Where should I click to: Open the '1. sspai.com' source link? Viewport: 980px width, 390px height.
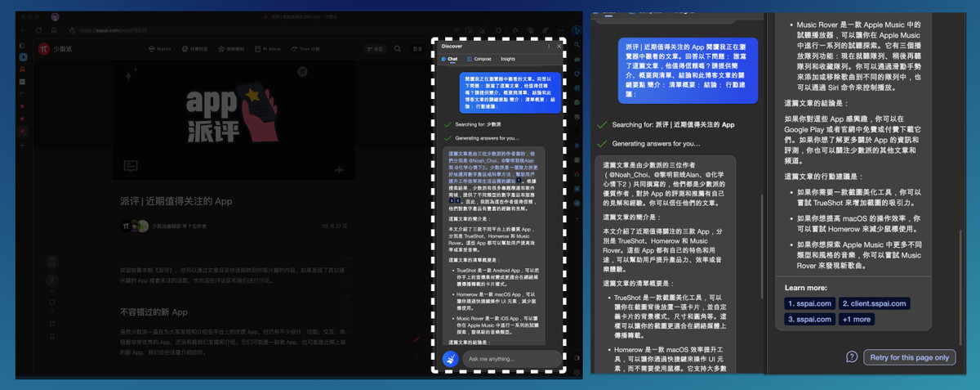click(809, 304)
